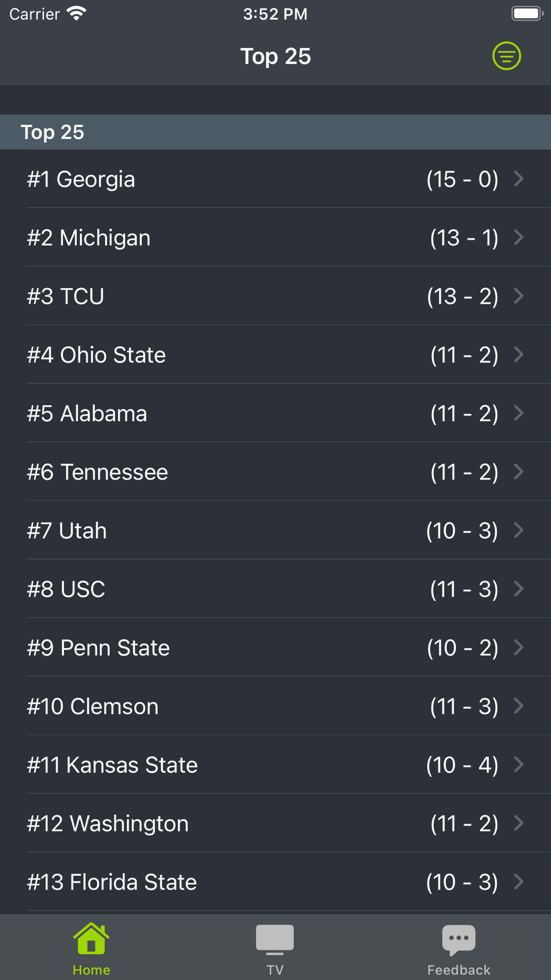Viewport: 551px width, 980px height.
Task: Expand the #2 Michigan row chevron
Action: click(518, 238)
